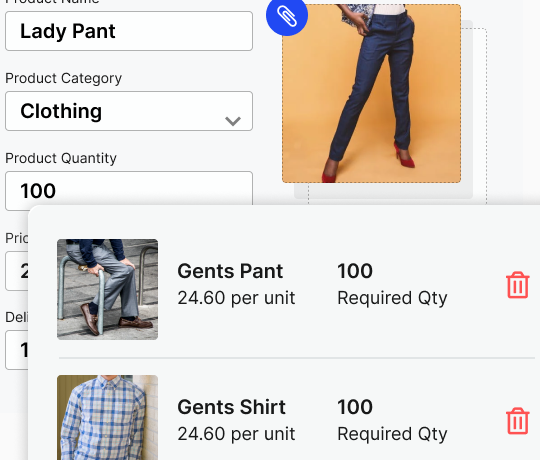Focus the Lady Pant name field

tap(129, 31)
